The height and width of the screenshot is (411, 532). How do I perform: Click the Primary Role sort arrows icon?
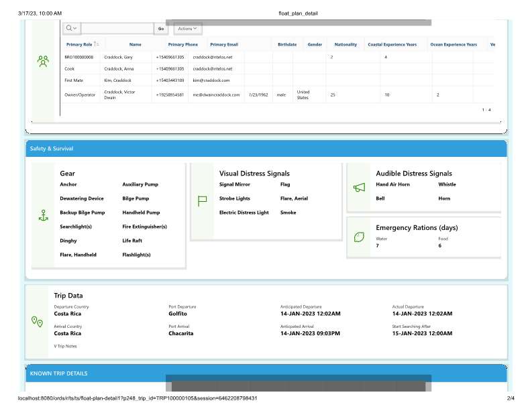point(97,44)
